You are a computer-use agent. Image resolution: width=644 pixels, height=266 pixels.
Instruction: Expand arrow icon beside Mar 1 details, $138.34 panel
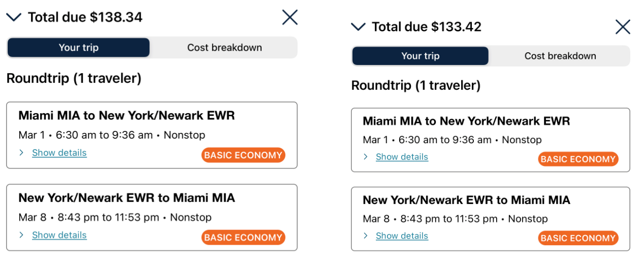click(x=21, y=153)
